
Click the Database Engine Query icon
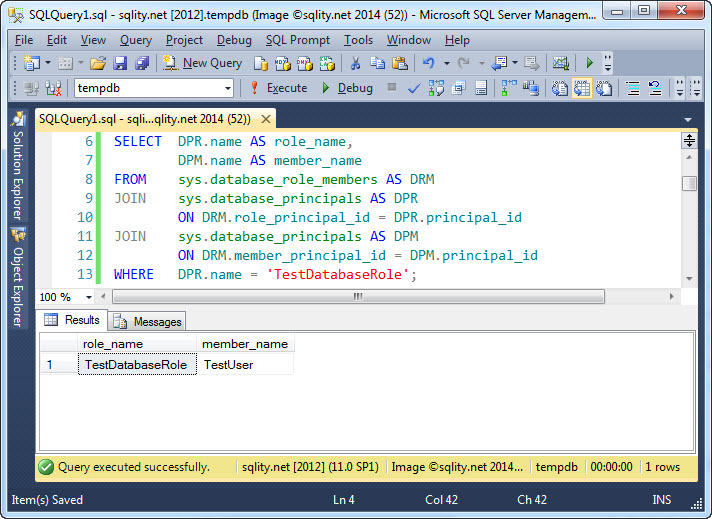261,64
